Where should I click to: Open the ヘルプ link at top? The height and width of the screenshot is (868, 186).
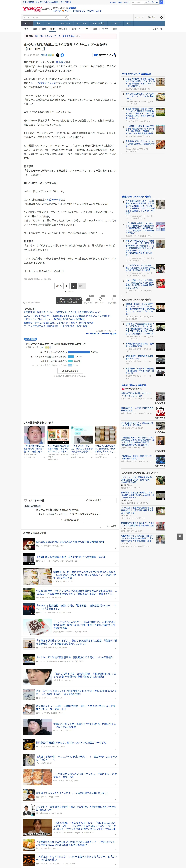tap(127, 2)
